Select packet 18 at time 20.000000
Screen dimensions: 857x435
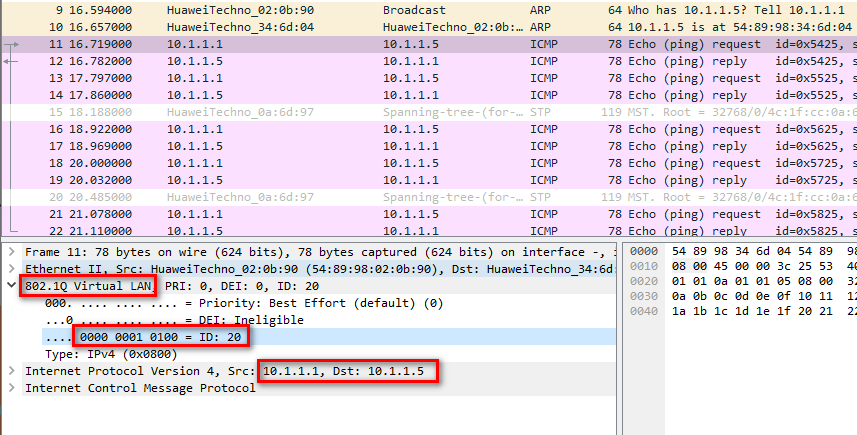pos(430,163)
